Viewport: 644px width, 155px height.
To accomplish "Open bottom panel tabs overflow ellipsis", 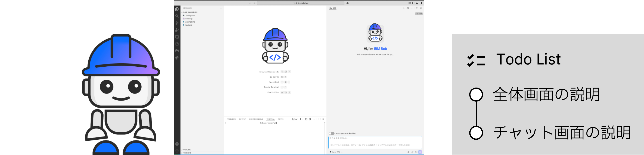I will coord(287,119).
